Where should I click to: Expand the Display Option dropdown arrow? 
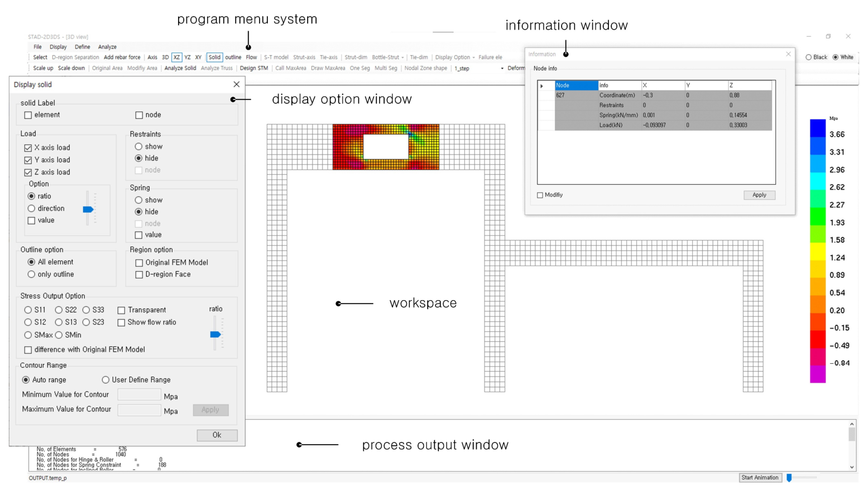tap(473, 57)
